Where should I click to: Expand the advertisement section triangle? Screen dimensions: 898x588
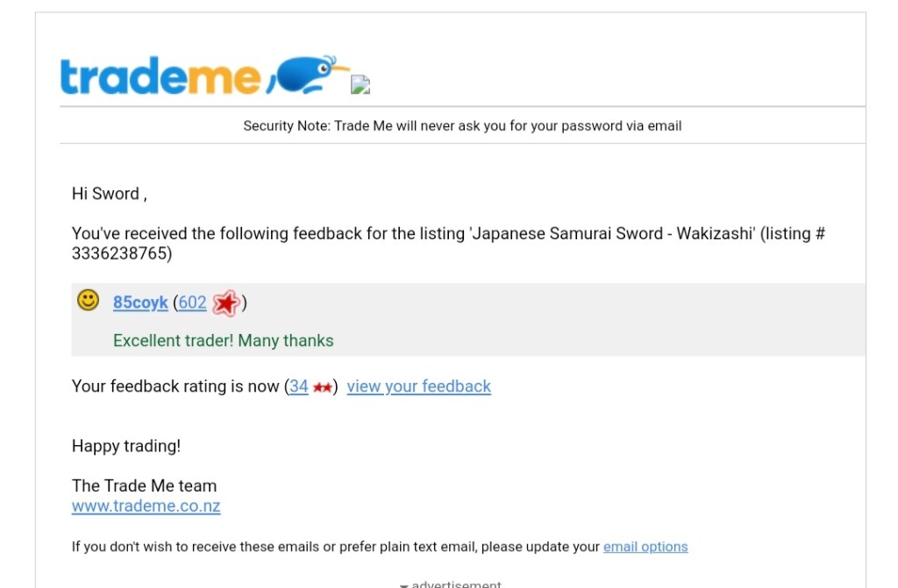pyautogui.click(x=404, y=584)
